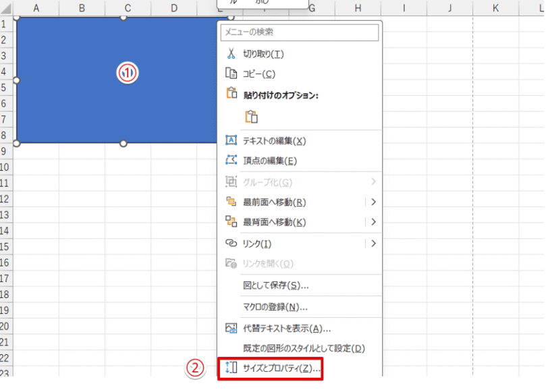Click the Bring to Front icon
The height and width of the screenshot is (392, 548).
[231, 202]
